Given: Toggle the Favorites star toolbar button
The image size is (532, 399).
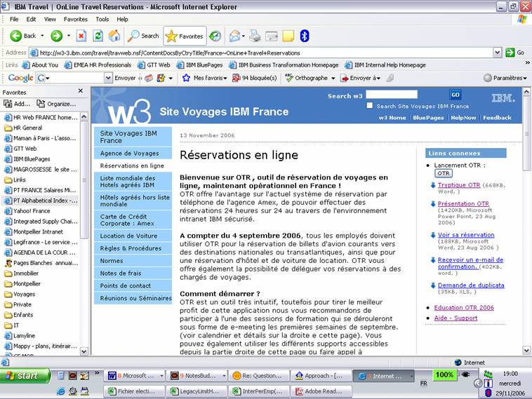Looking at the screenshot, I should (185, 36).
